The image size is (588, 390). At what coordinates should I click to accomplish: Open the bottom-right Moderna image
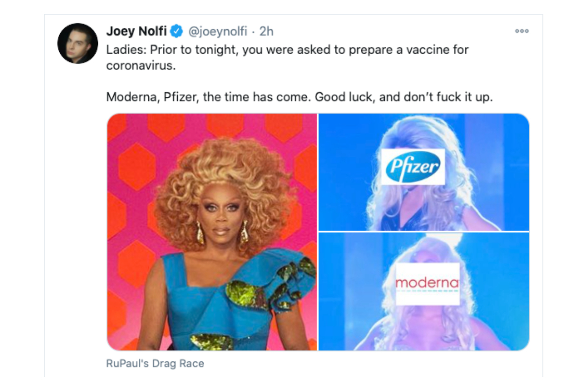click(424, 291)
